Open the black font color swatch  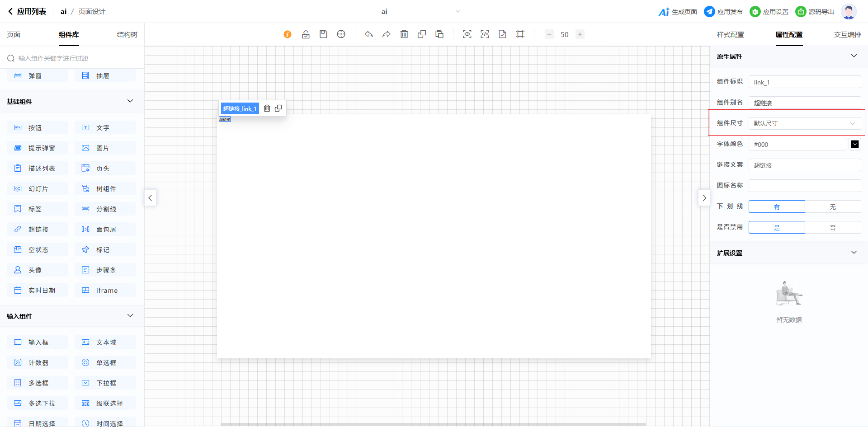click(x=855, y=144)
